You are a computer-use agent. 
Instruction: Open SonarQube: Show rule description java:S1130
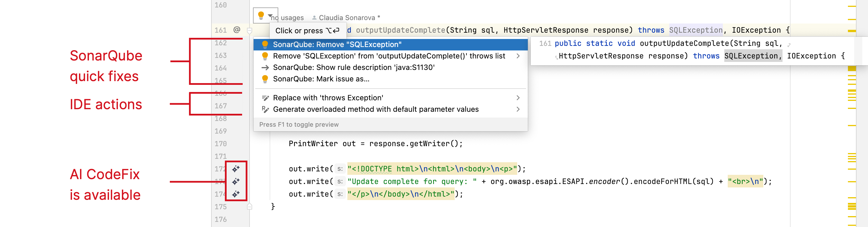pyautogui.click(x=390, y=67)
